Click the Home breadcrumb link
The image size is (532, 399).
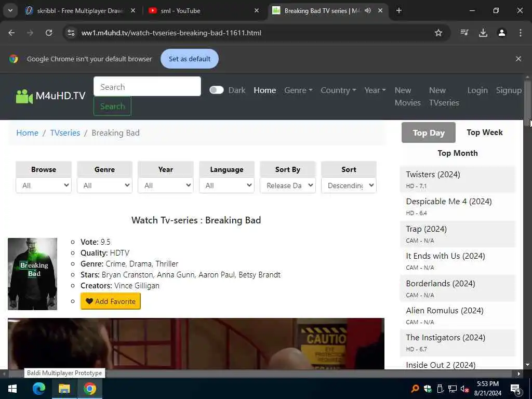click(27, 132)
